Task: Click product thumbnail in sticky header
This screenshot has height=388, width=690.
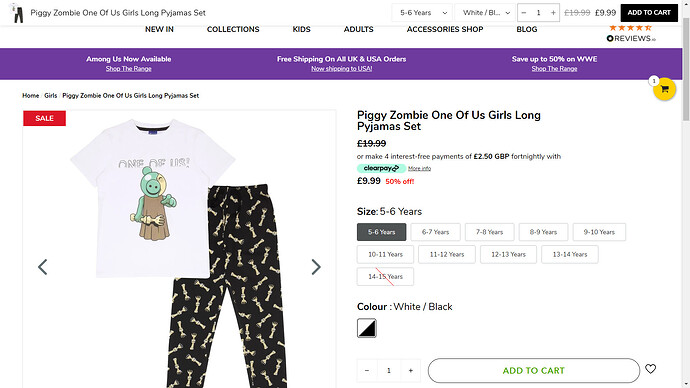Action: pyautogui.click(x=18, y=13)
